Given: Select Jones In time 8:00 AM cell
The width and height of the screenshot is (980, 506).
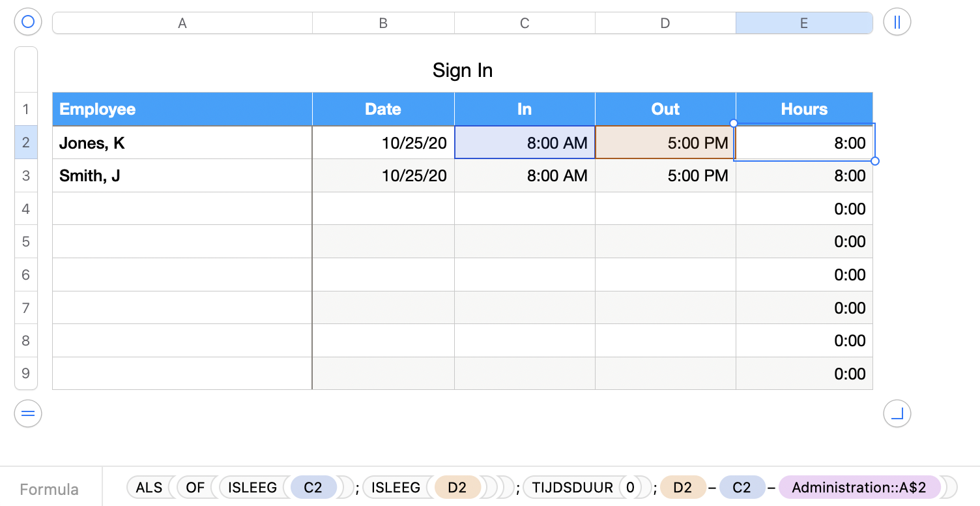Looking at the screenshot, I should 525,143.
